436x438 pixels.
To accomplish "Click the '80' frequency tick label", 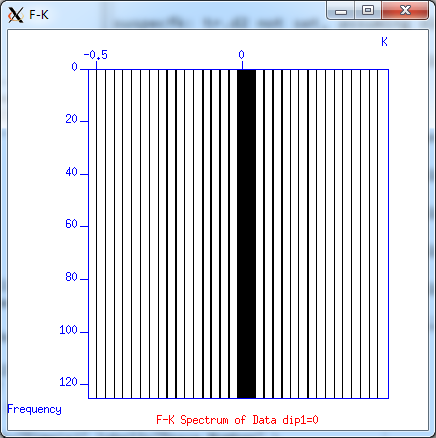I will tap(71, 277).
